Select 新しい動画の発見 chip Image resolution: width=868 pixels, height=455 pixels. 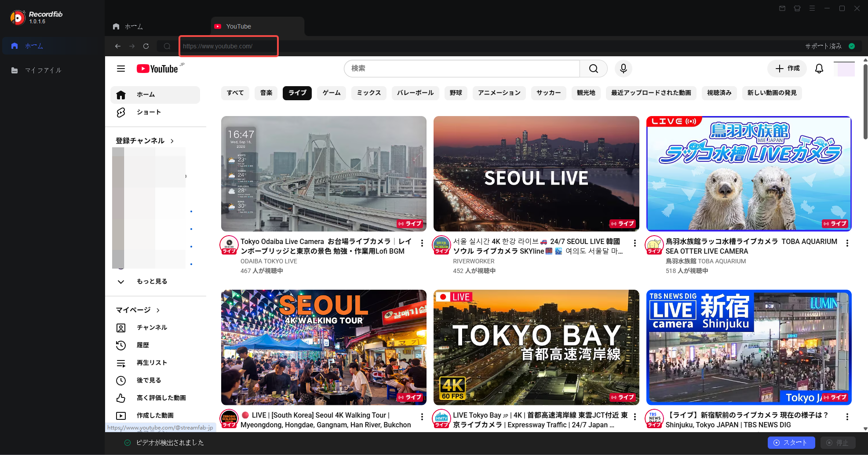(x=772, y=93)
